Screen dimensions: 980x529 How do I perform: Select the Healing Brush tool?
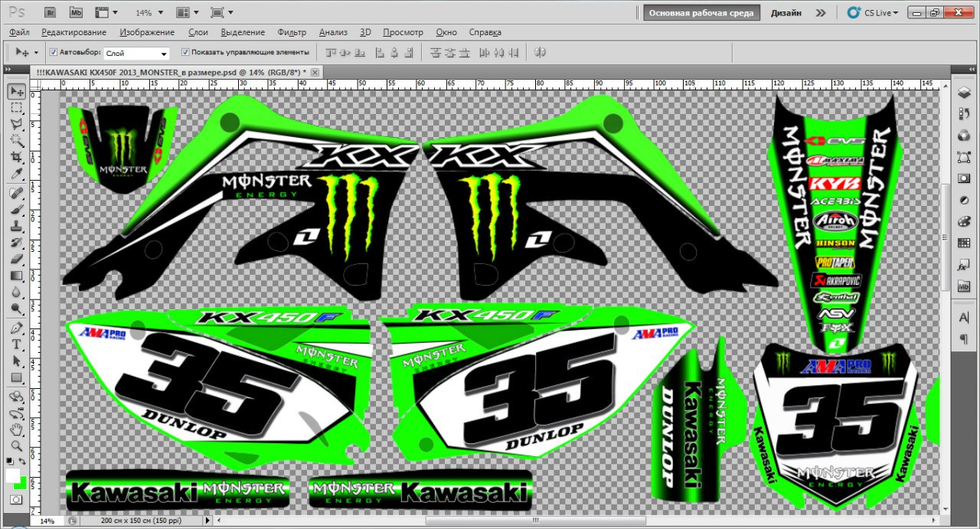tap(16, 192)
